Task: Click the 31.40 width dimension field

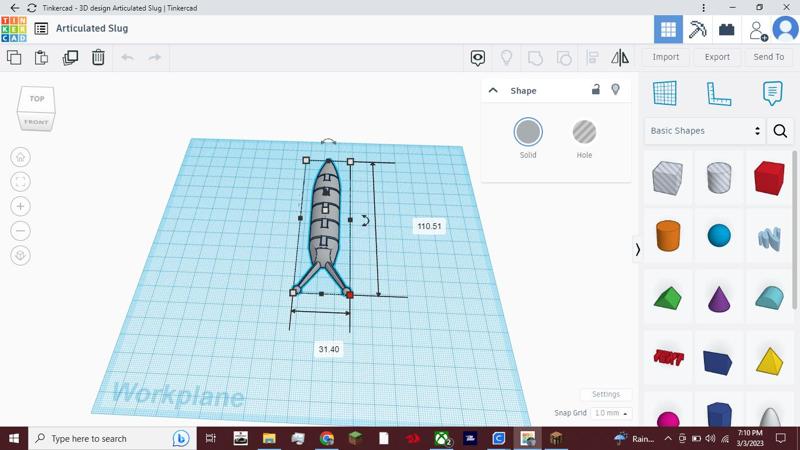Action: coord(329,349)
